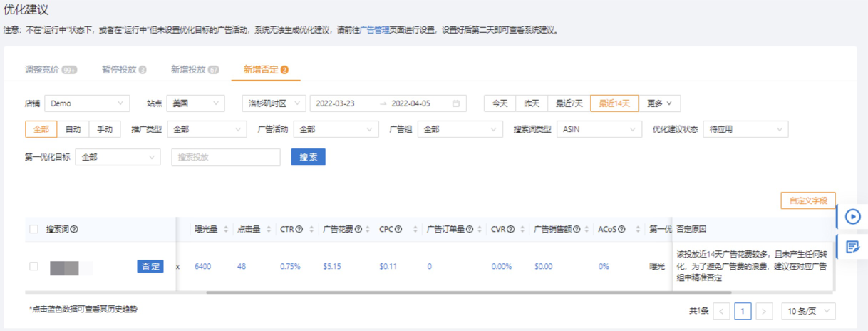Open 广告组 dropdown
The width and height of the screenshot is (868, 331).
pos(460,130)
